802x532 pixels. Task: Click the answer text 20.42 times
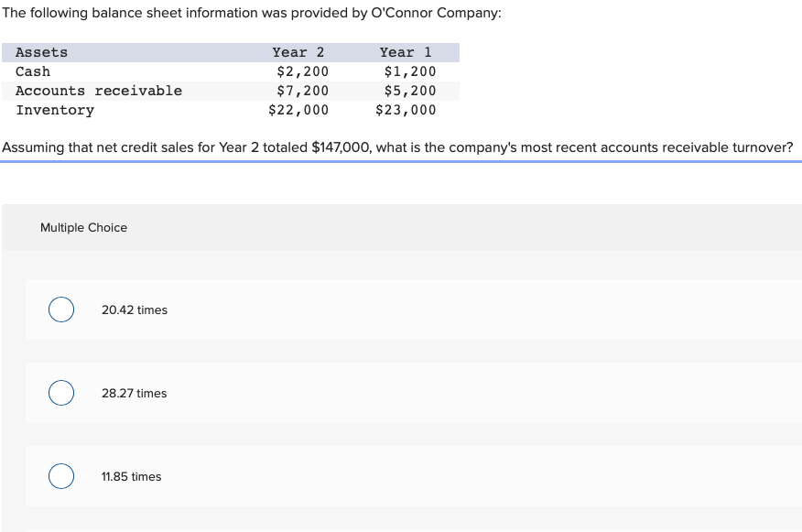click(135, 309)
